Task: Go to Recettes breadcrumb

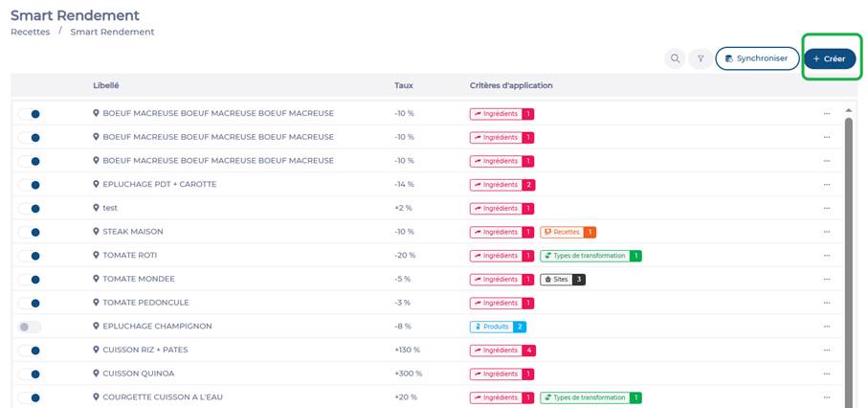Action: click(x=30, y=32)
